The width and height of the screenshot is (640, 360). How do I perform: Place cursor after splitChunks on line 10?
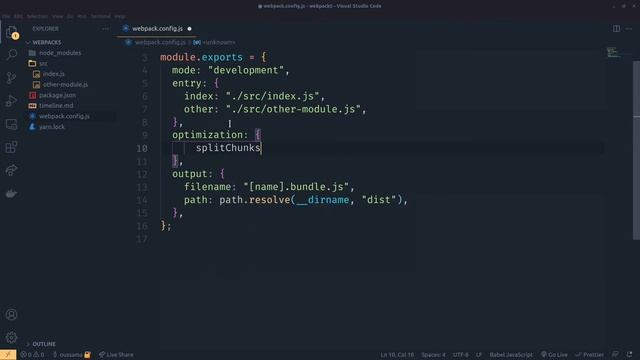(261, 148)
